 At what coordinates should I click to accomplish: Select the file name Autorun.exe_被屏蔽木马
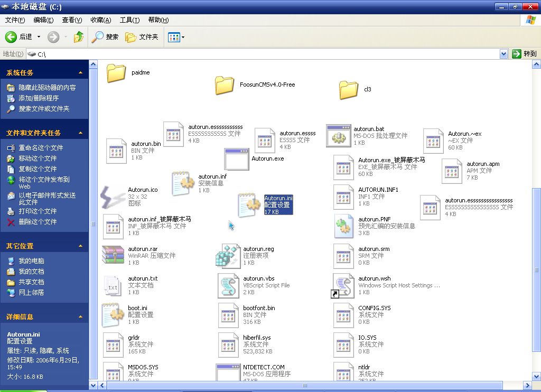[391, 160]
